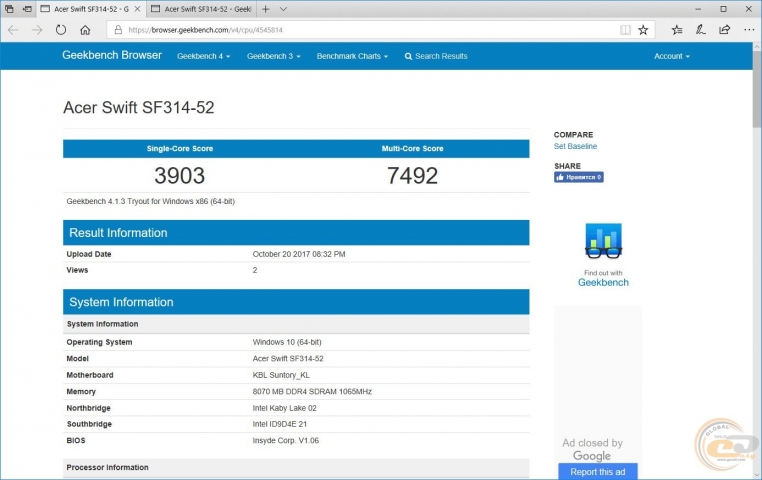Click the Intel Kaby Lake 02 value
762x480 pixels.
[x=284, y=408]
